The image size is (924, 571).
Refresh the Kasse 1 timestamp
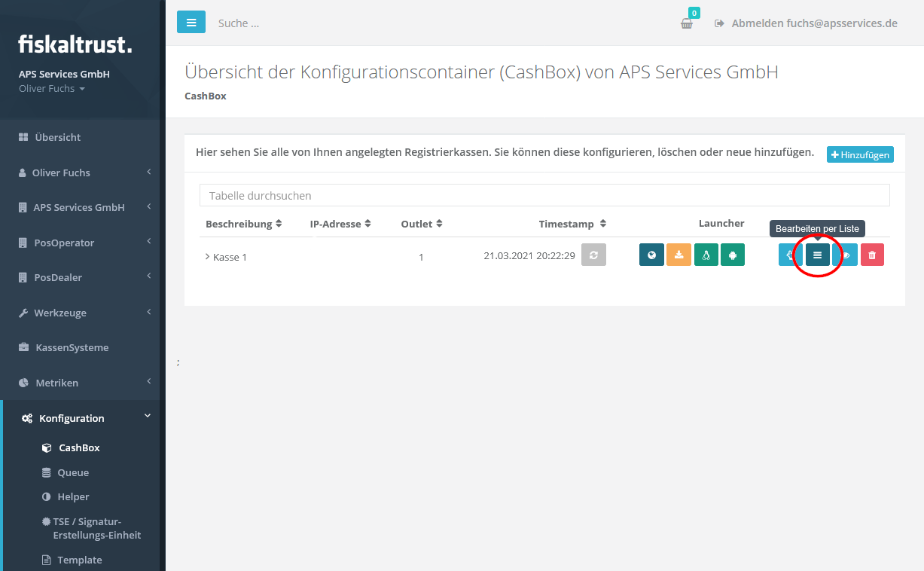(593, 255)
